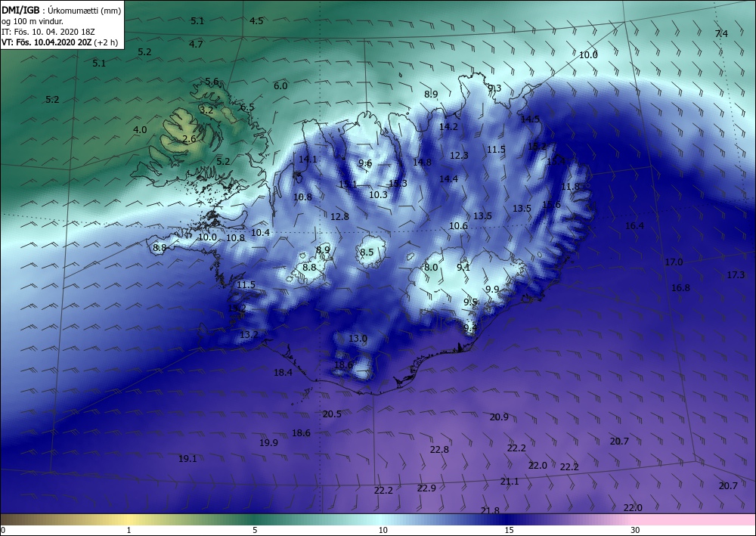Click the map value 9.3
Screen dimensions: 756x536
(x=494, y=88)
